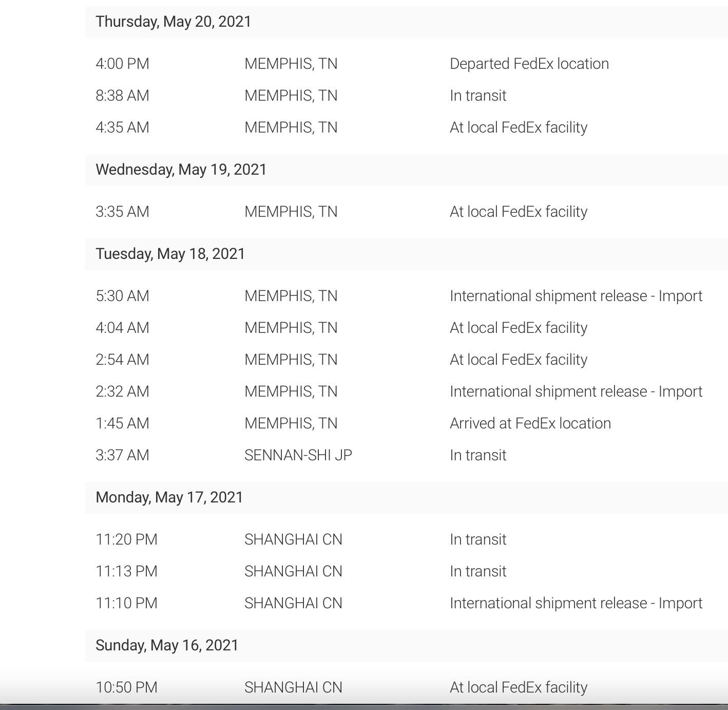Select the 1:45 AM timestamp
This screenshot has height=710, width=728.
122,423
